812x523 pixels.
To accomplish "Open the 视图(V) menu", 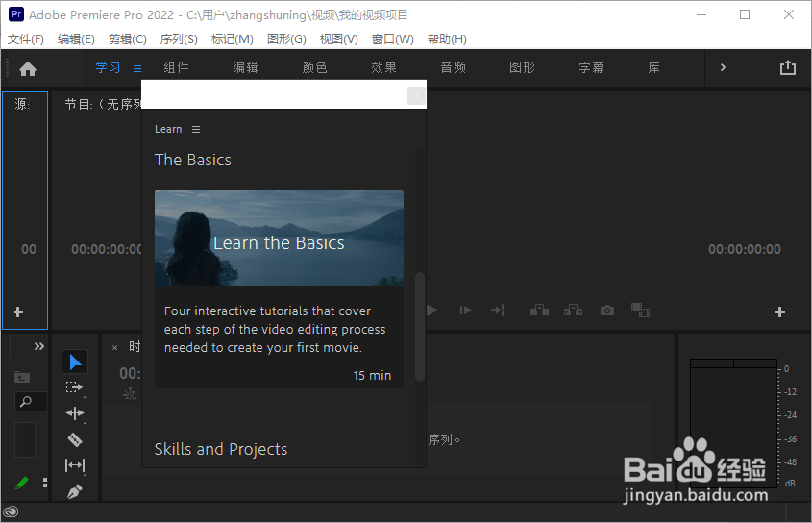I will 338,38.
